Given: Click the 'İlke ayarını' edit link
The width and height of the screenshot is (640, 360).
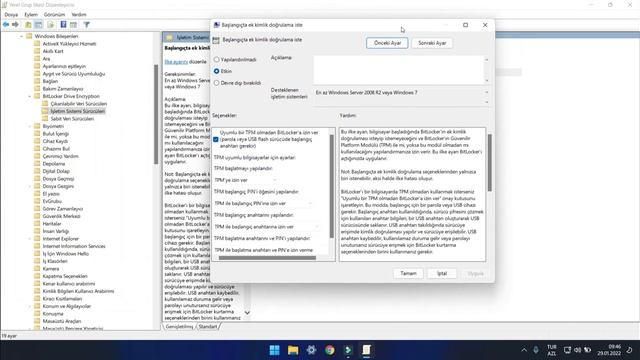Looking at the screenshot, I should coord(176,62).
